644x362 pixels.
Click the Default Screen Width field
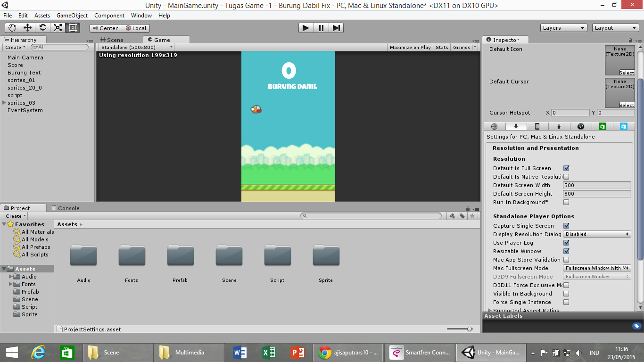point(597,185)
